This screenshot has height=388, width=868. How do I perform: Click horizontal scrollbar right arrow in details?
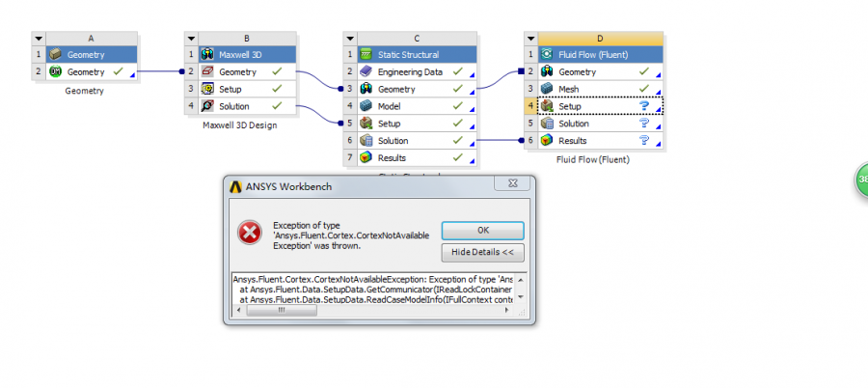click(x=506, y=311)
